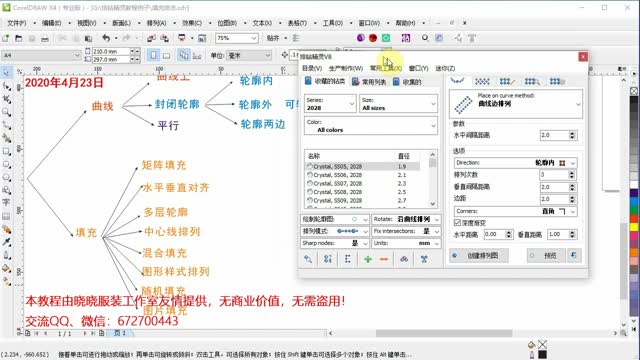Toggle portrait page orientation
Screen dimensions: 640x360
153,55
